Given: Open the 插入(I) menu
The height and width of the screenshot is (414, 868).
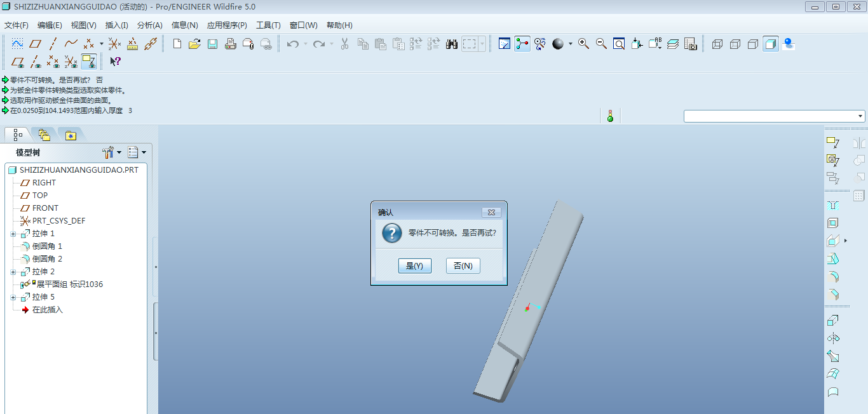Looking at the screenshot, I should click(x=117, y=25).
